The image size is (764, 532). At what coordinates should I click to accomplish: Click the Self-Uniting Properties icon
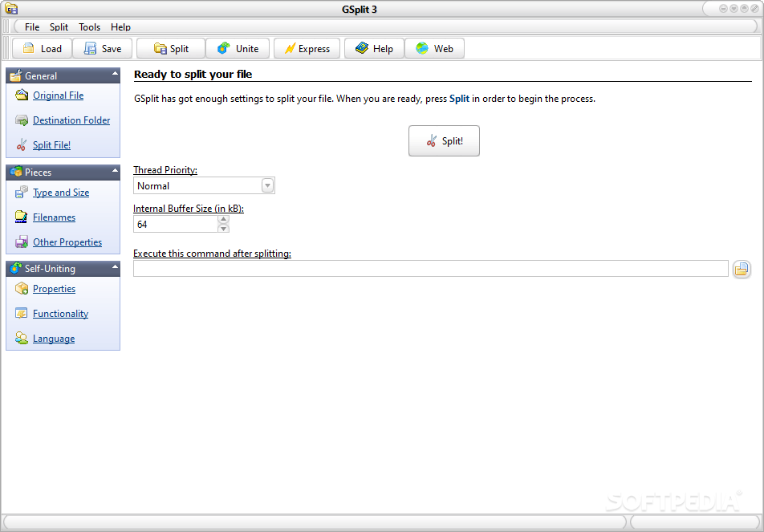point(22,288)
